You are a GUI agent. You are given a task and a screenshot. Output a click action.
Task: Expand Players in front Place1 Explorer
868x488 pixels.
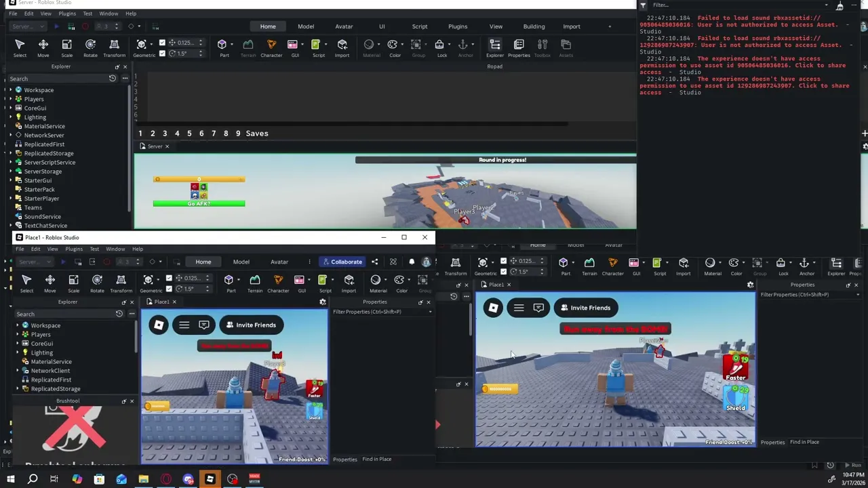click(18, 334)
